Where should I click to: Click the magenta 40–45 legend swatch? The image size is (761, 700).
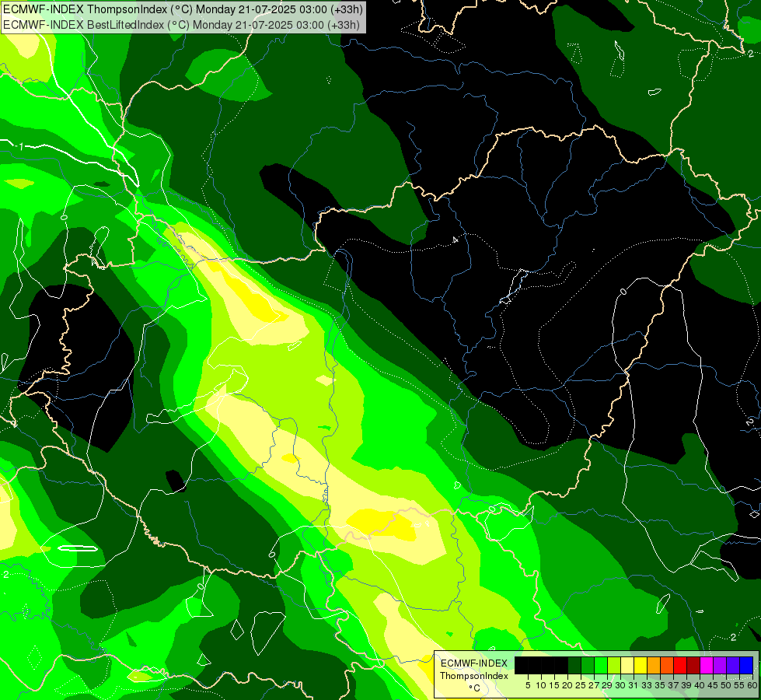[x=707, y=665]
